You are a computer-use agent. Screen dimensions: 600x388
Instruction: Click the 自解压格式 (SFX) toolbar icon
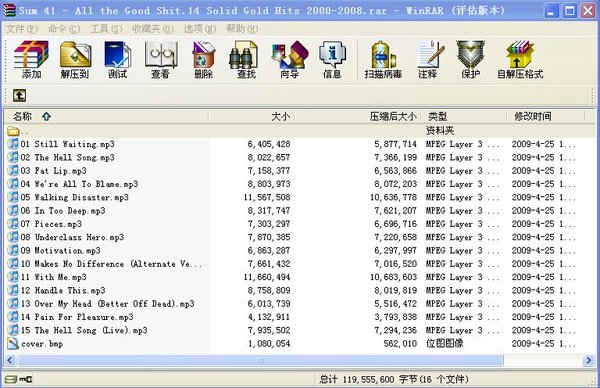point(520,60)
